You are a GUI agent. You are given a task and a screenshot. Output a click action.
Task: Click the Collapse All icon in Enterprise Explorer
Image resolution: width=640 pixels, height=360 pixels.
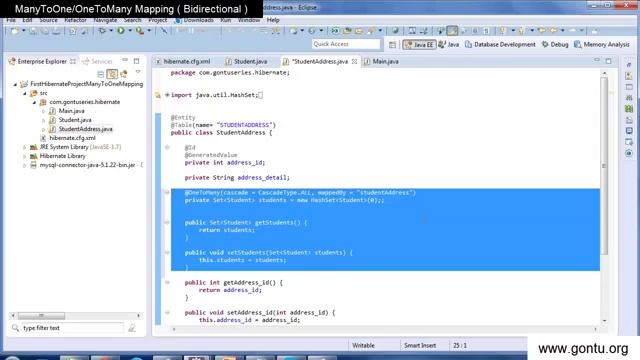coord(101,74)
